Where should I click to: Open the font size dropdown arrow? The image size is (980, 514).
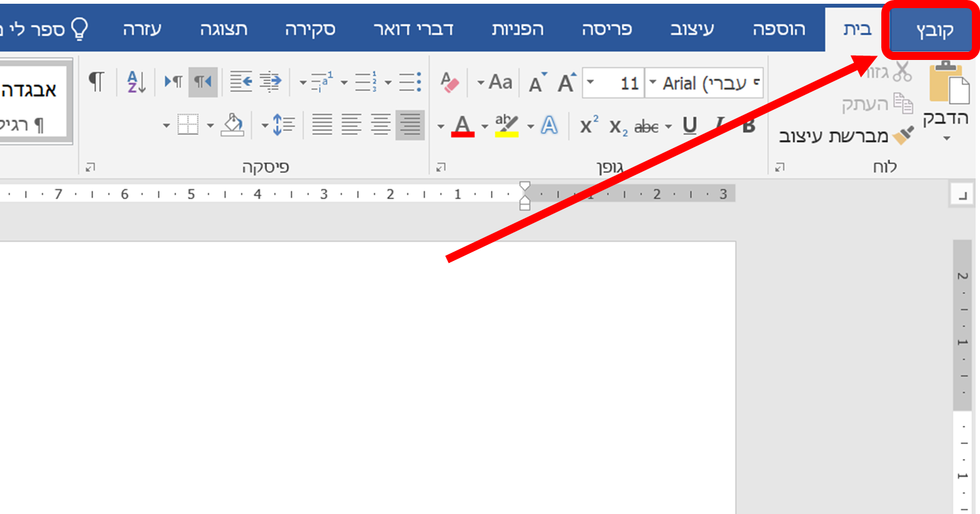point(590,82)
